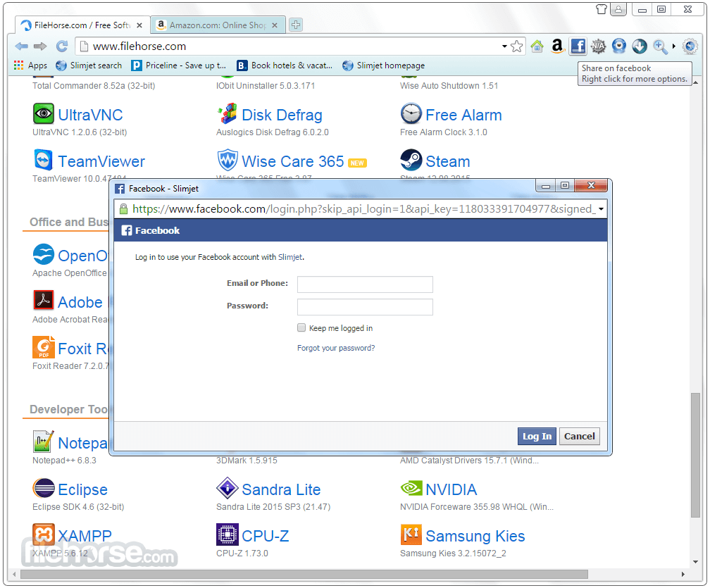Click the lock icon in Facebook popup URL
Screen dimensions: 710x588
click(x=123, y=208)
